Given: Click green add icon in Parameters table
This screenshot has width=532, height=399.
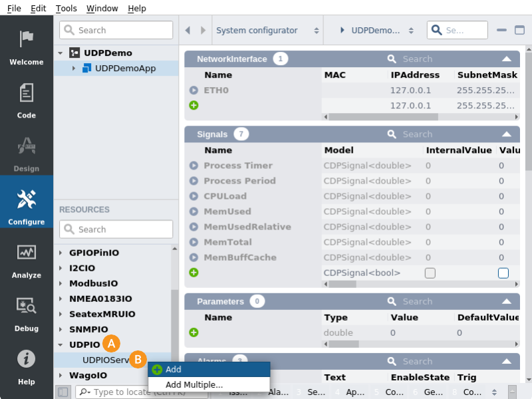Looking at the screenshot, I should click(194, 332).
